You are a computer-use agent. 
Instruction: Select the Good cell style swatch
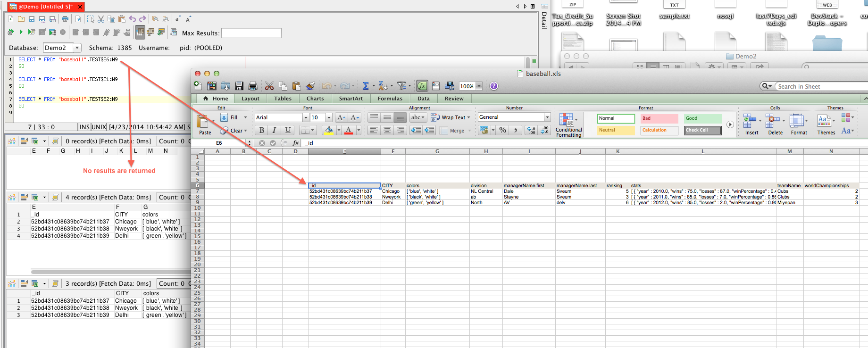[x=703, y=118]
